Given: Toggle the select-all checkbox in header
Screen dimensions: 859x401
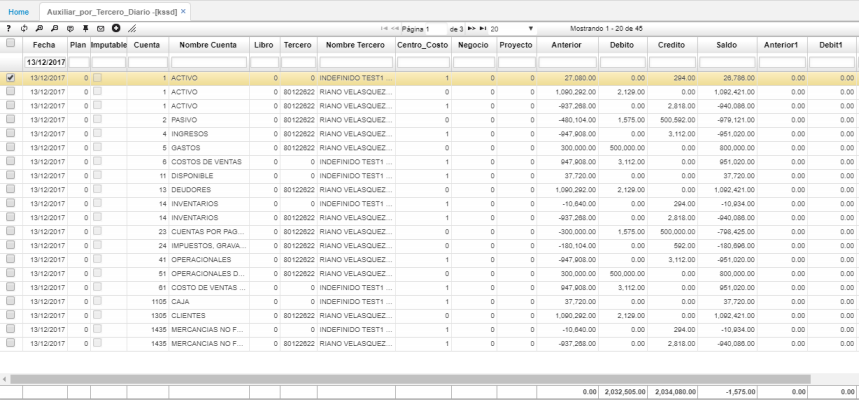Looking at the screenshot, I should tap(10, 44).
